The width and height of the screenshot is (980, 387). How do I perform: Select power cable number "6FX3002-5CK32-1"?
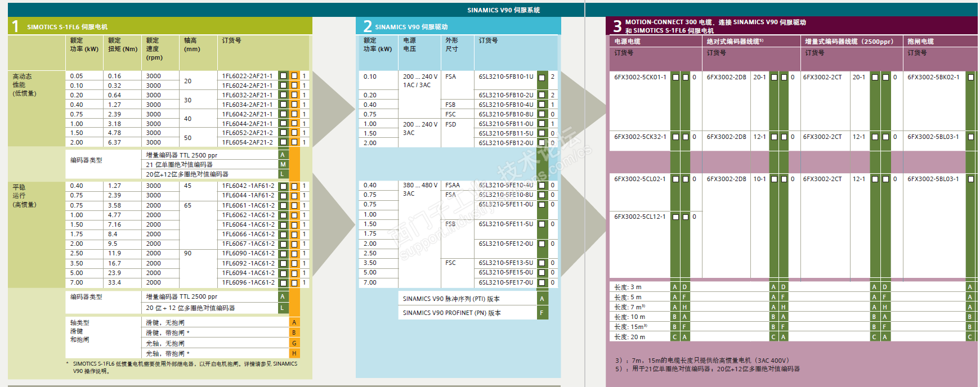coord(640,137)
